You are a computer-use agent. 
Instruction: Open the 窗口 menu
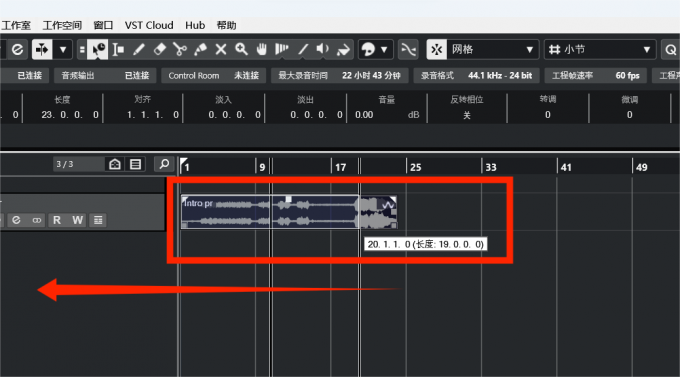pos(103,25)
